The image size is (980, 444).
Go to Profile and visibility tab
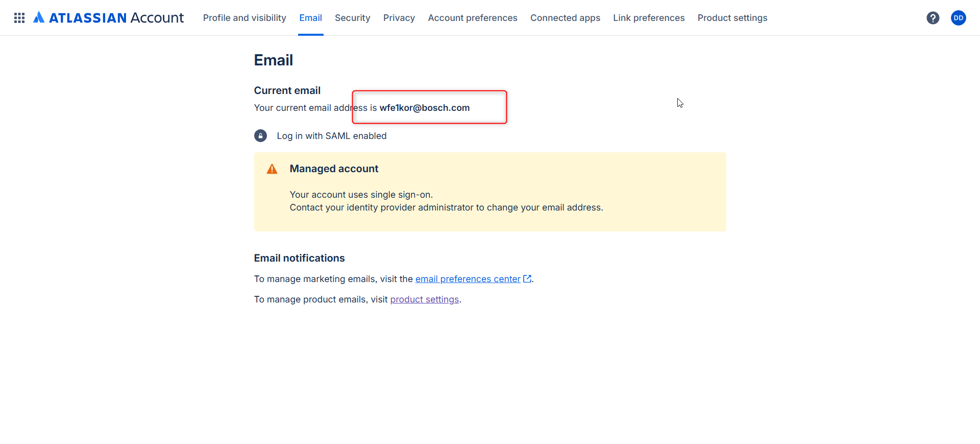tap(244, 18)
